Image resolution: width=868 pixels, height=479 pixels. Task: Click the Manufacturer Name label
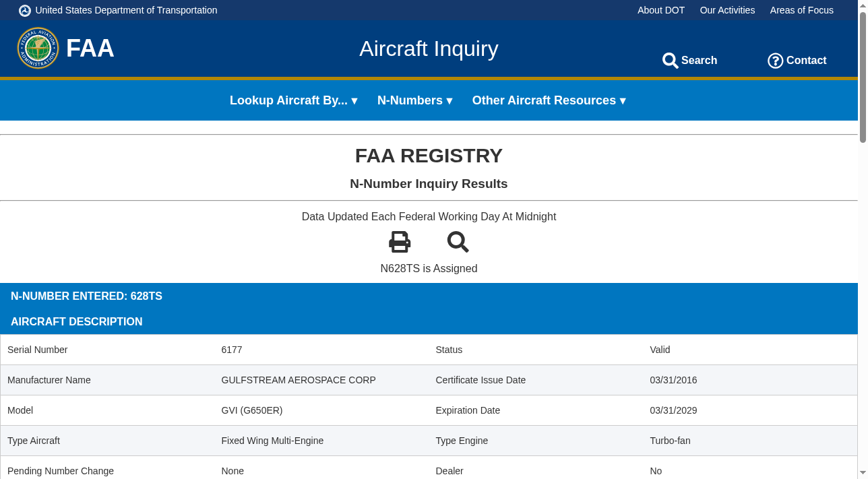click(49, 380)
